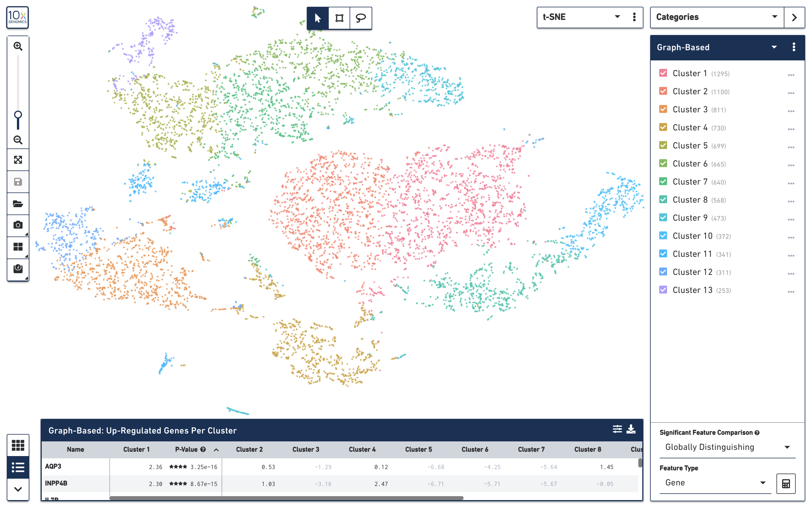812x508 pixels.
Task: Click AQP3 Cluster 1 p-value 3.25e-16
Action: coord(204,467)
